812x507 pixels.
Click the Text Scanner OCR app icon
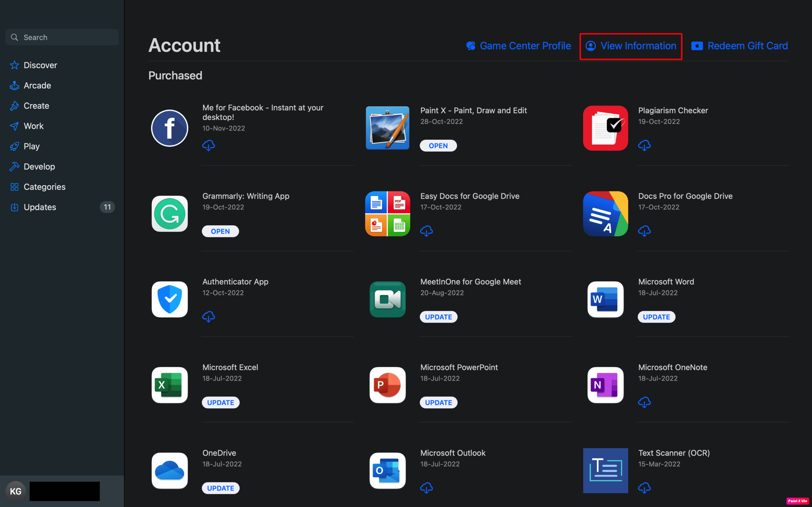(x=605, y=470)
